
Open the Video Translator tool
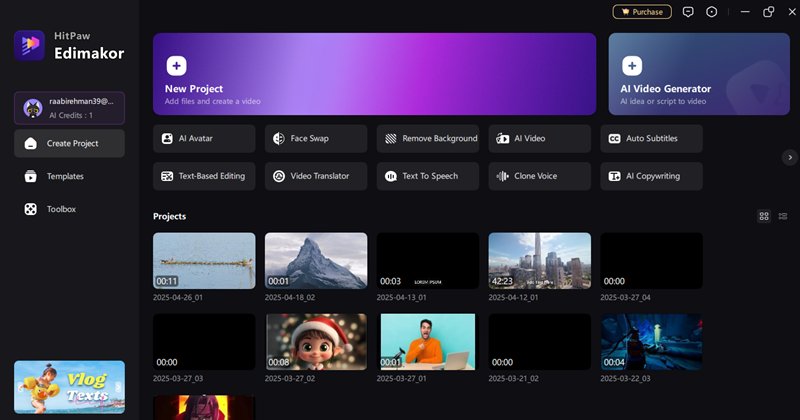pos(316,176)
